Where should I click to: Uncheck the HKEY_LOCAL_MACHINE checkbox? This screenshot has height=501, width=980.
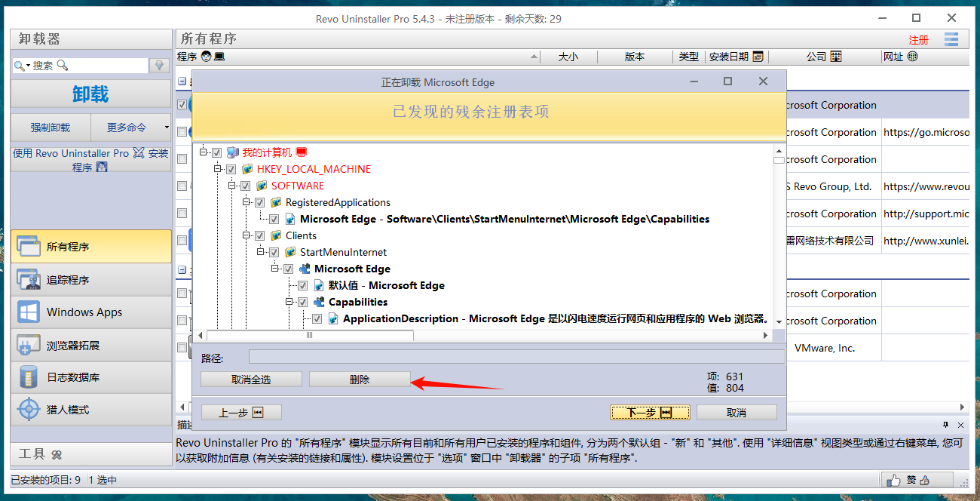pyautogui.click(x=231, y=169)
